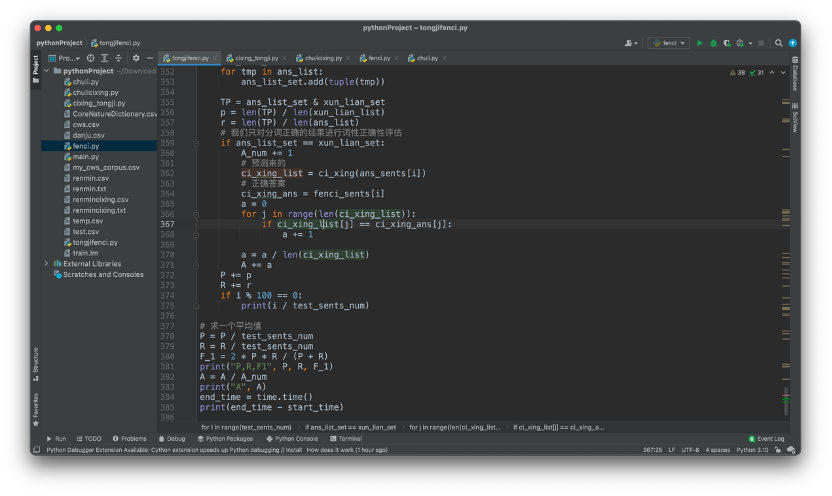This screenshot has height=496, width=832.
Task: Select cixing_tongji.py in the project tree
Action: coord(99,103)
